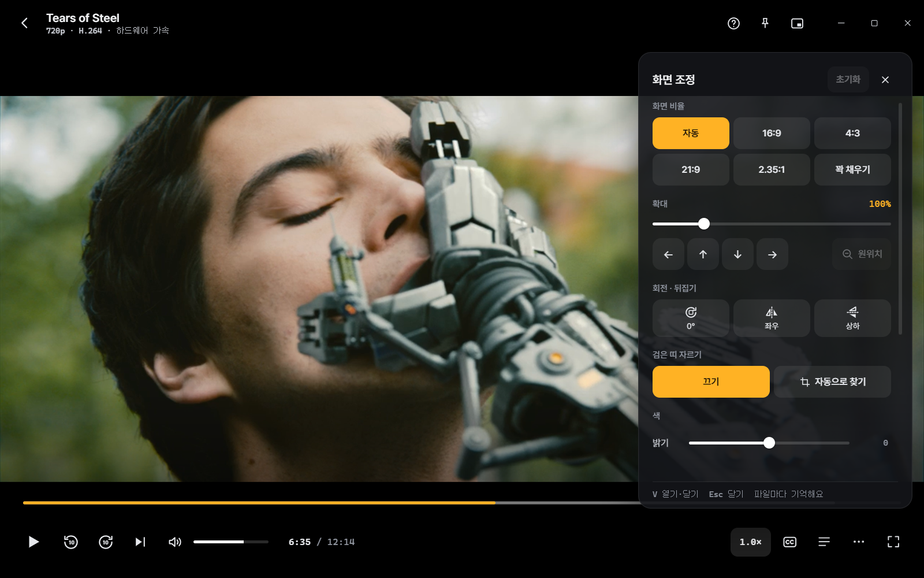Rewind 10 seconds
This screenshot has height=578, width=924.
(71, 542)
